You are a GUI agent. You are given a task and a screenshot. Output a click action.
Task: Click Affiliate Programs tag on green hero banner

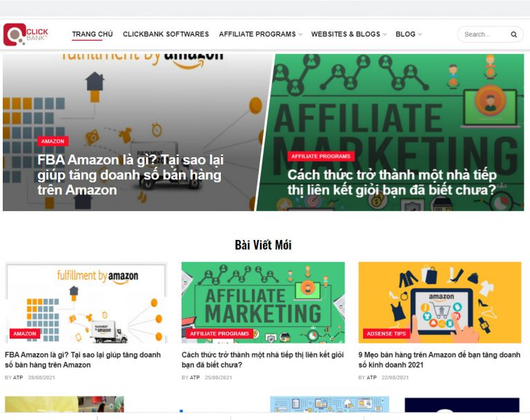(x=321, y=156)
